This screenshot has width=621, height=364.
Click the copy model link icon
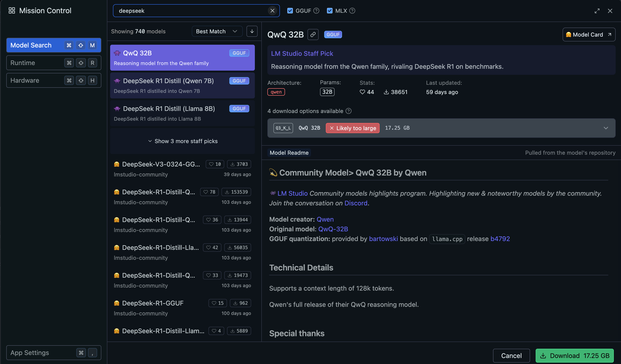[x=313, y=35]
